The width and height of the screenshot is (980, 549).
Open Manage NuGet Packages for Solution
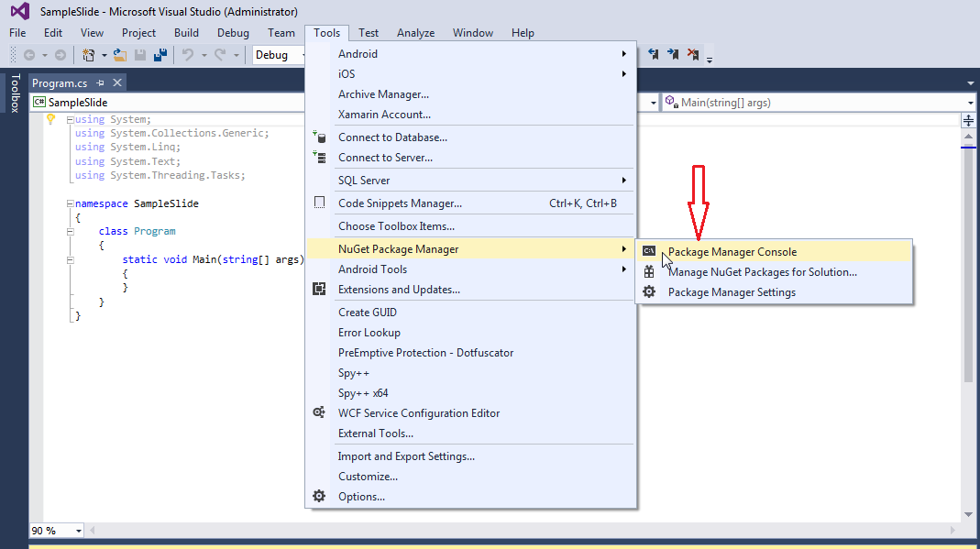tap(762, 272)
